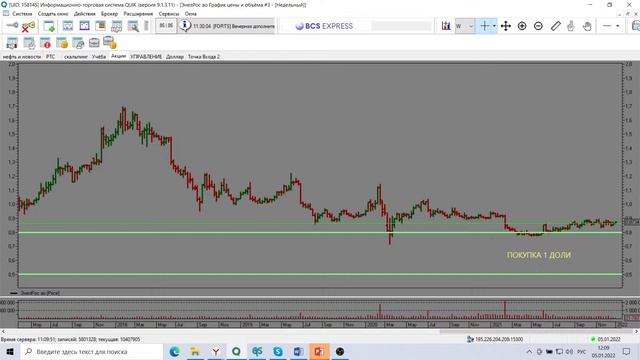This screenshot has width=640, height=360.
Task: Open the Windows Start menu
Action: point(10,351)
